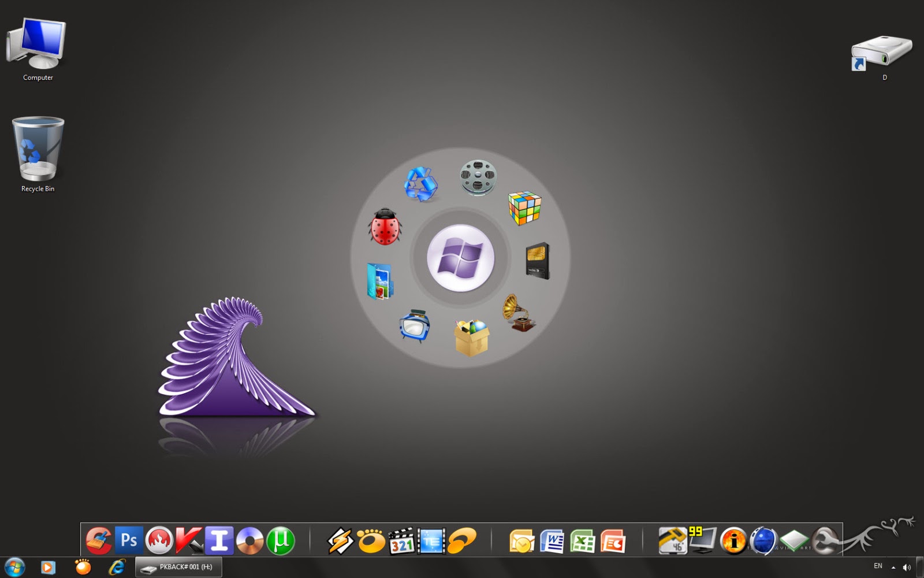Switch to the PKBACK# 001 (H:) window
Viewport: 924px width, 578px height.
click(x=178, y=568)
